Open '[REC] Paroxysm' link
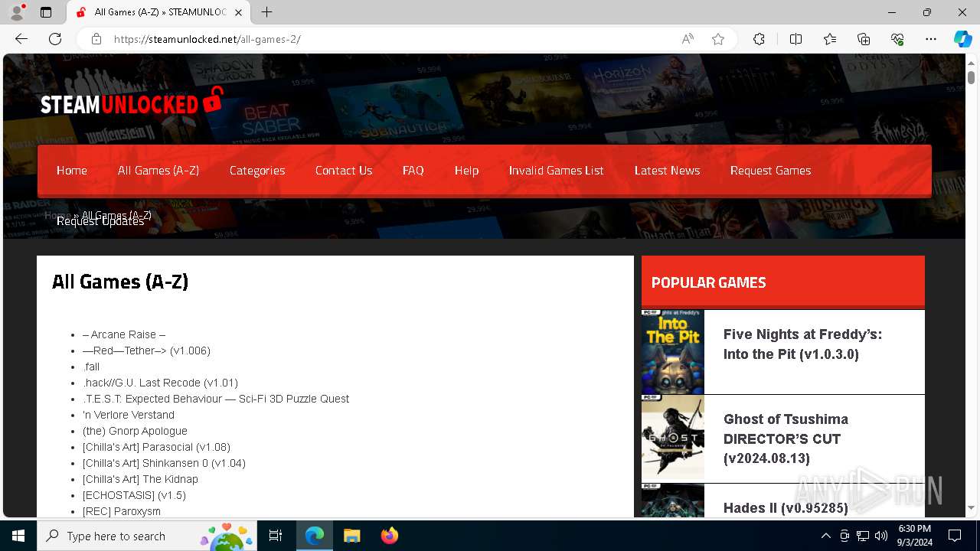 coord(122,511)
